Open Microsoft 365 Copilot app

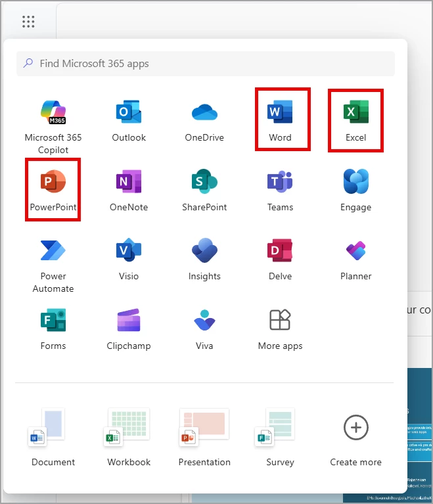click(x=53, y=127)
